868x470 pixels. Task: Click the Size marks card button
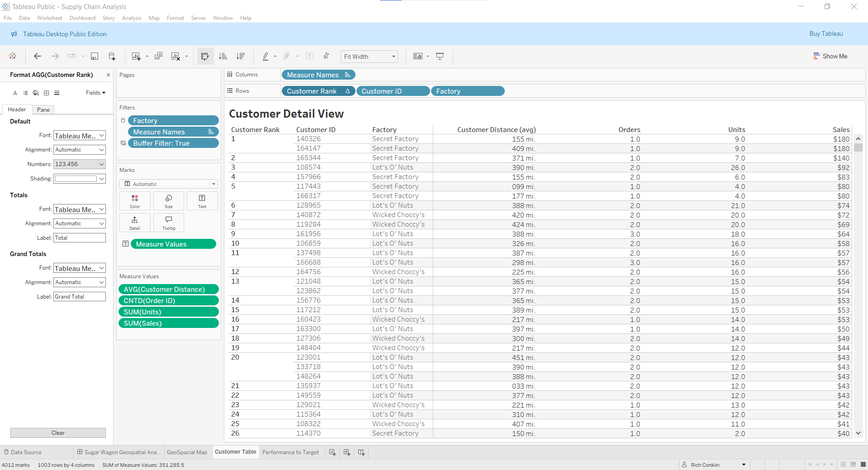coord(169,201)
